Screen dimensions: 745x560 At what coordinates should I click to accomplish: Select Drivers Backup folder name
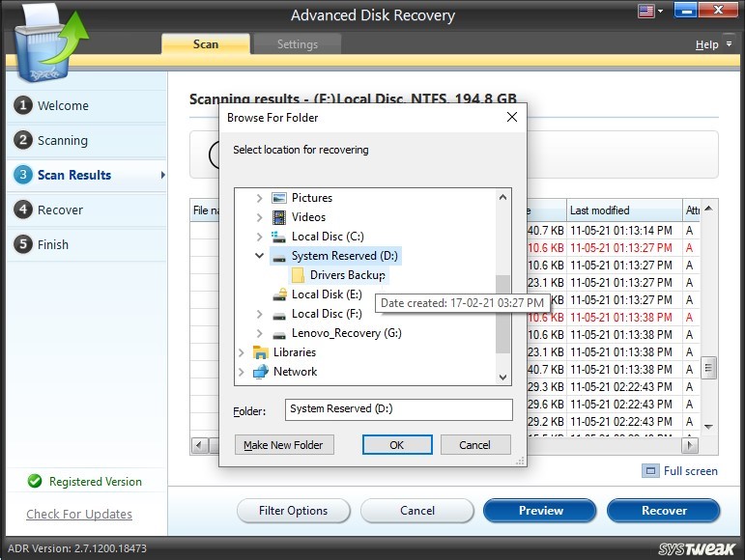(x=347, y=275)
